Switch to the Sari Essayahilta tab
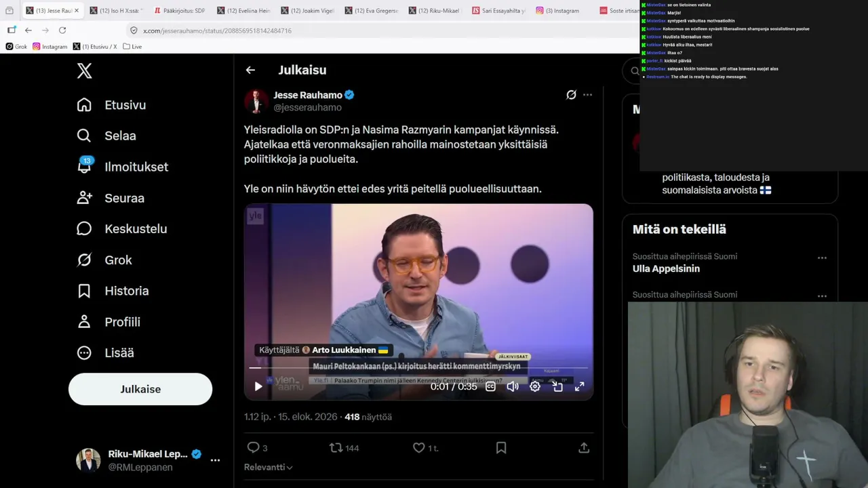 [498, 11]
